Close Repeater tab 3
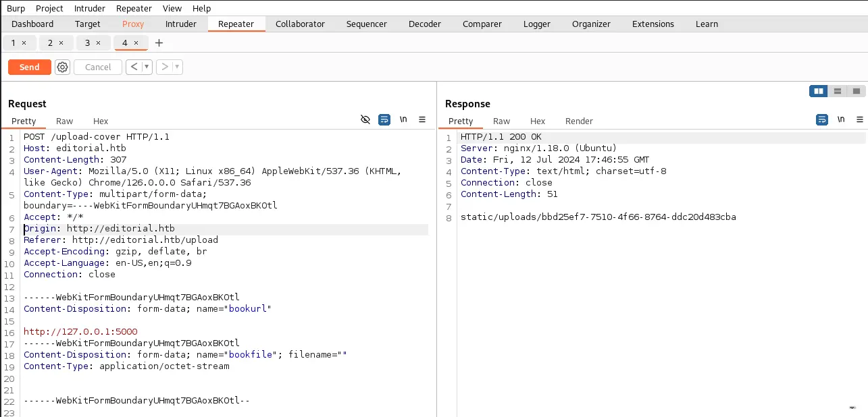868x417 pixels. 99,43
